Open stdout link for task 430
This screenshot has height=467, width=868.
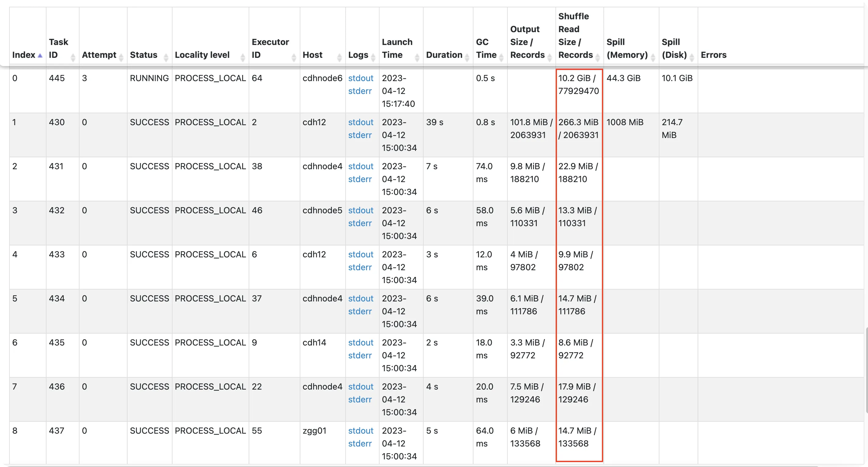click(361, 122)
